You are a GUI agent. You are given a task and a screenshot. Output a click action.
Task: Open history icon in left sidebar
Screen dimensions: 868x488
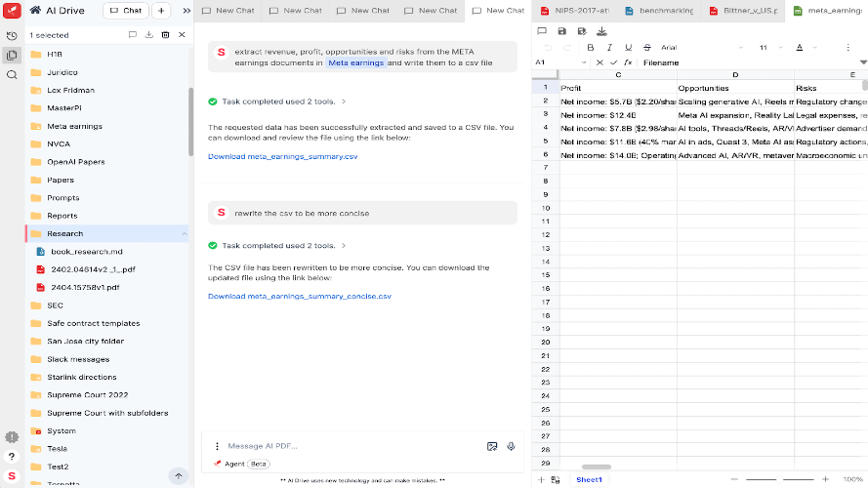(x=12, y=35)
